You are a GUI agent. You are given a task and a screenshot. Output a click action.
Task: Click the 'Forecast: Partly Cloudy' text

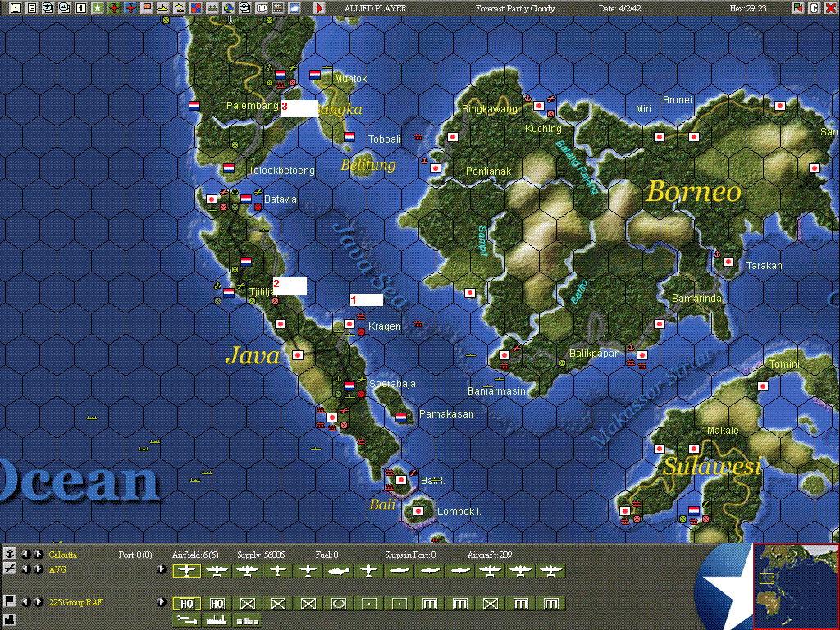(515, 8)
